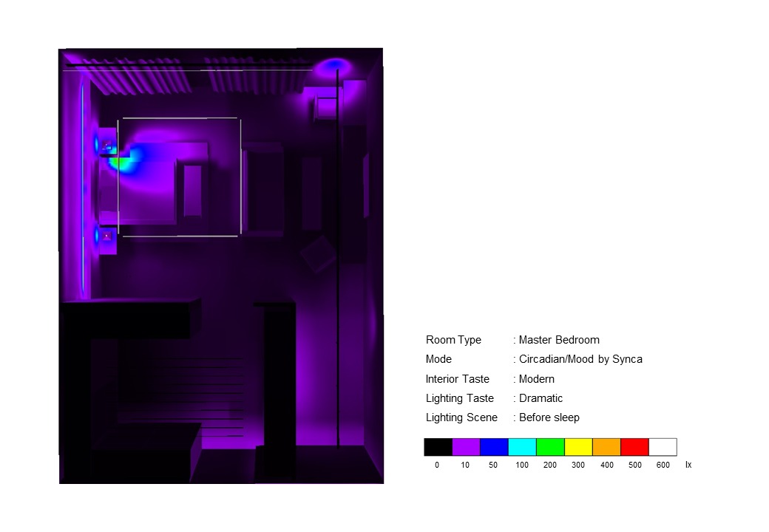Click the green 200 lx legend swatch
The image size is (769, 532).
click(x=550, y=447)
